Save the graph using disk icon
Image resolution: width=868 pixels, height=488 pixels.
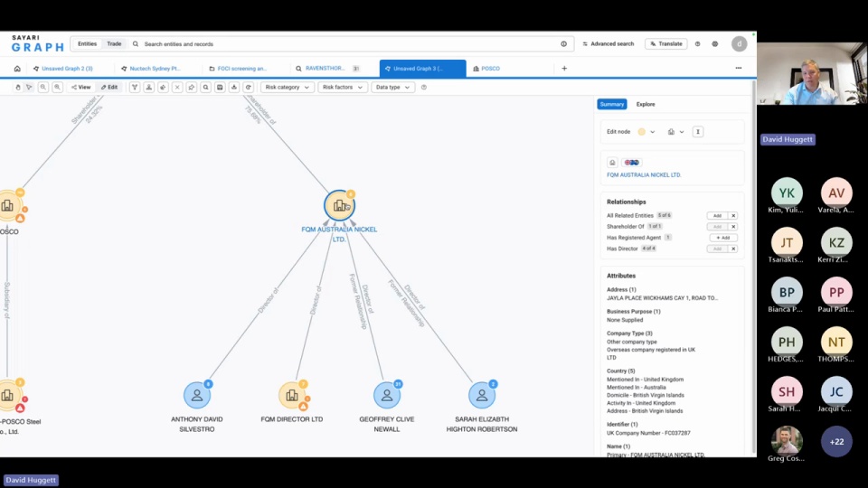pyautogui.click(x=220, y=88)
